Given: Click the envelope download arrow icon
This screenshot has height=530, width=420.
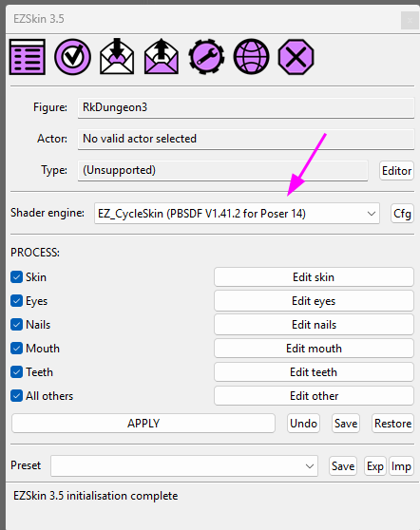Looking at the screenshot, I should [117, 56].
